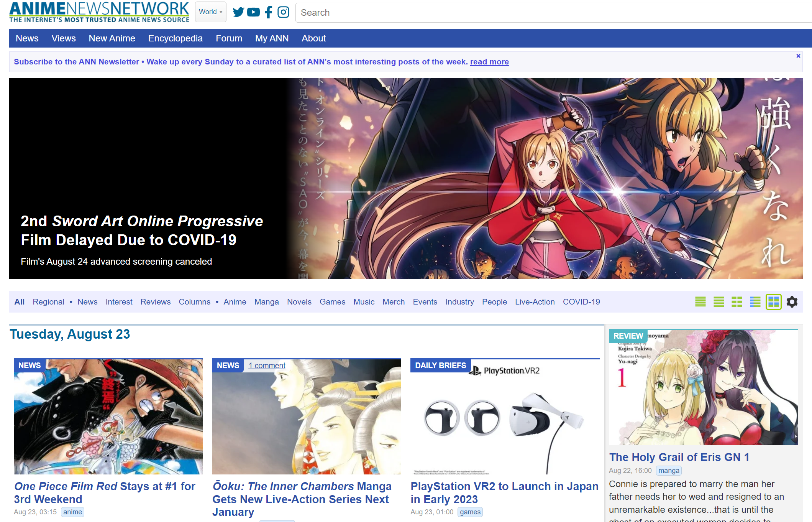This screenshot has height=522, width=812.
Task: Select the large thumbnail grid layout icon
Action: pyautogui.click(x=773, y=302)
